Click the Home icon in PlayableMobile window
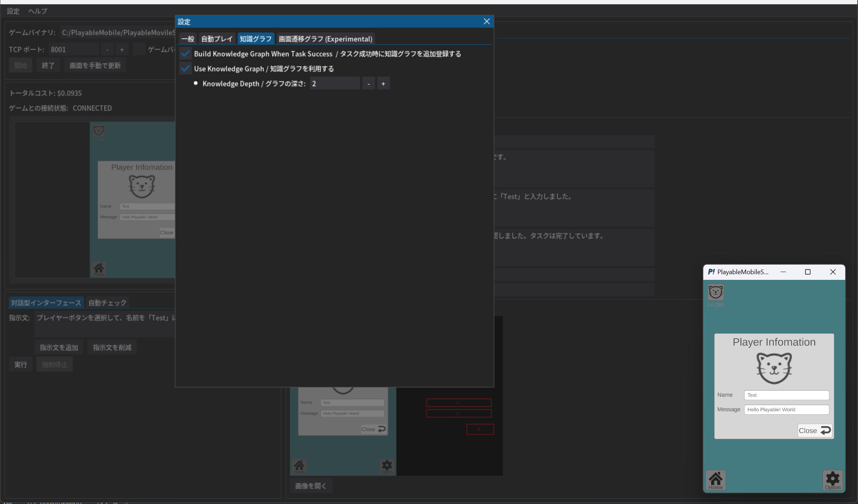This screenshot has width=858, height=504. pyautogui.click(x=715, y=480)
